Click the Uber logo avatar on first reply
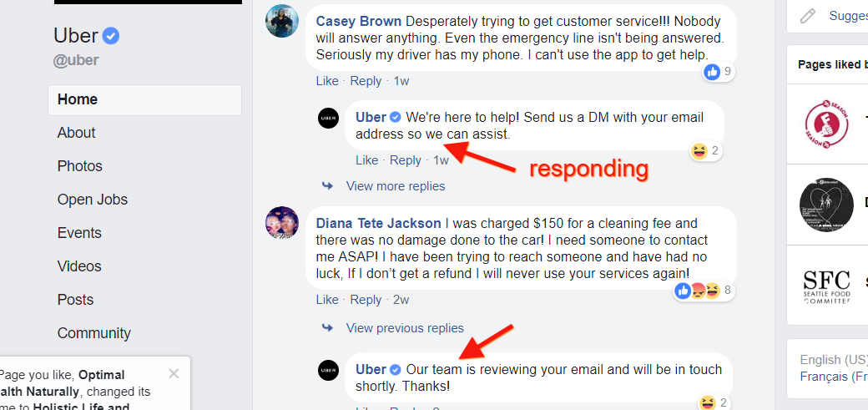The width and height of the screenshot is (868, 410). pyautogui.click(x=328, y=118)
